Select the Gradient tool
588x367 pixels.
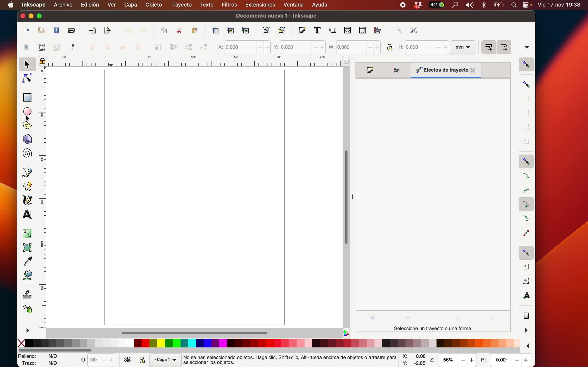[27, 233]
